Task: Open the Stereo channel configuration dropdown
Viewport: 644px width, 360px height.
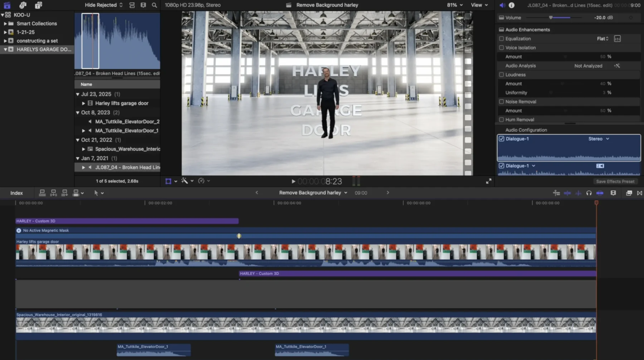Action: 599,139
